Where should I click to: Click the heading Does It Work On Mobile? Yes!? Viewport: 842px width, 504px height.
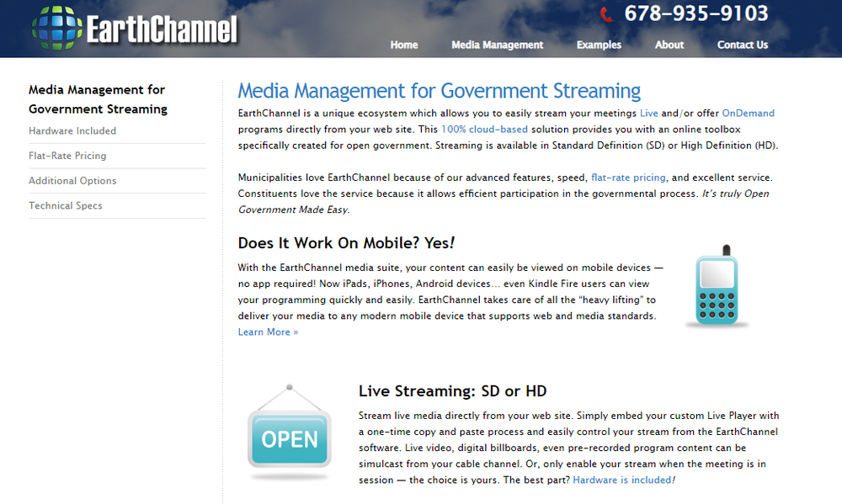click(346, 243)
